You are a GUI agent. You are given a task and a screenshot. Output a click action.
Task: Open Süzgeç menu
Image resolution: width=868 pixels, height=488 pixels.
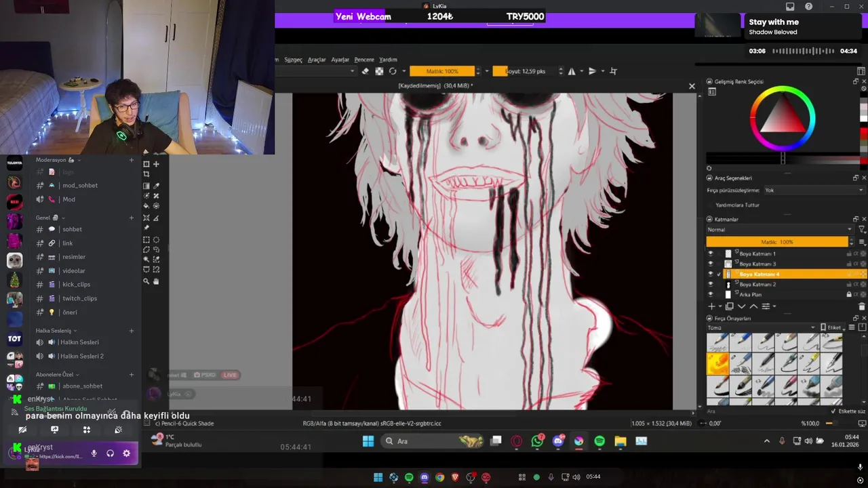click(x=294, y=60)
